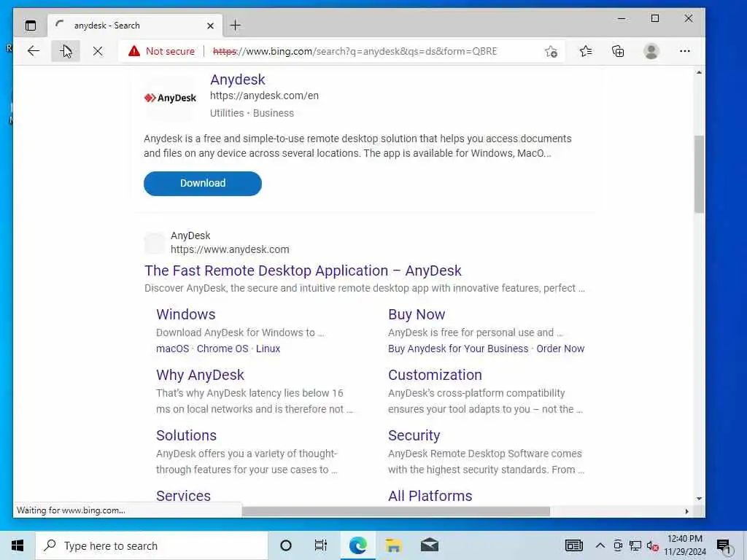This screenshot has width=747, height=560.
Task: Open the https://www.anydesk.com URL text
Action: tap(230, 249)
